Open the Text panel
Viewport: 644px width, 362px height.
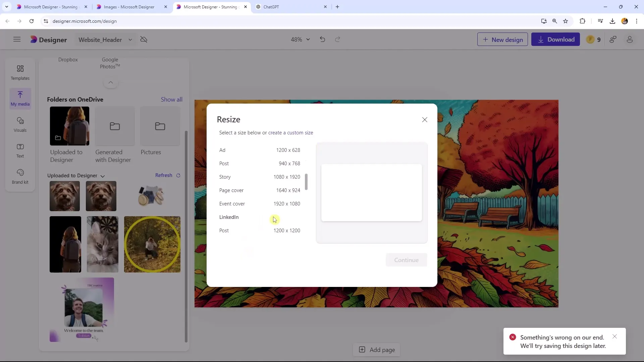coord(20,150)
